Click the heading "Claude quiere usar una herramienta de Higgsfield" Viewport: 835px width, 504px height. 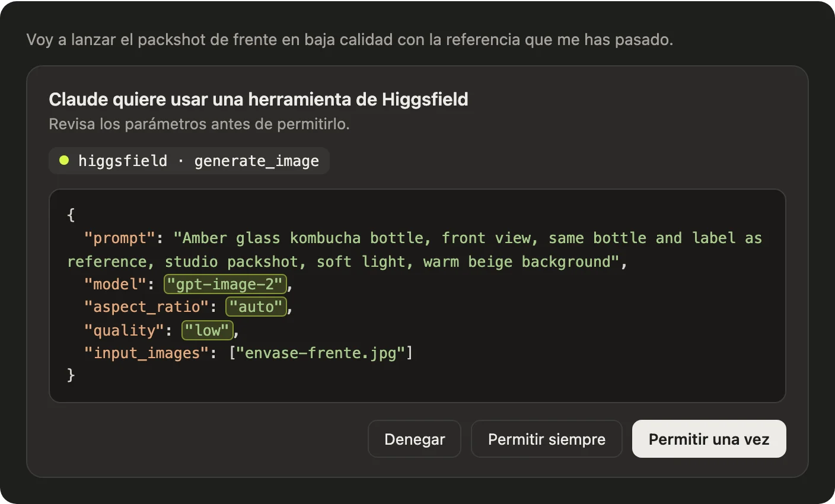pos(259,99)
